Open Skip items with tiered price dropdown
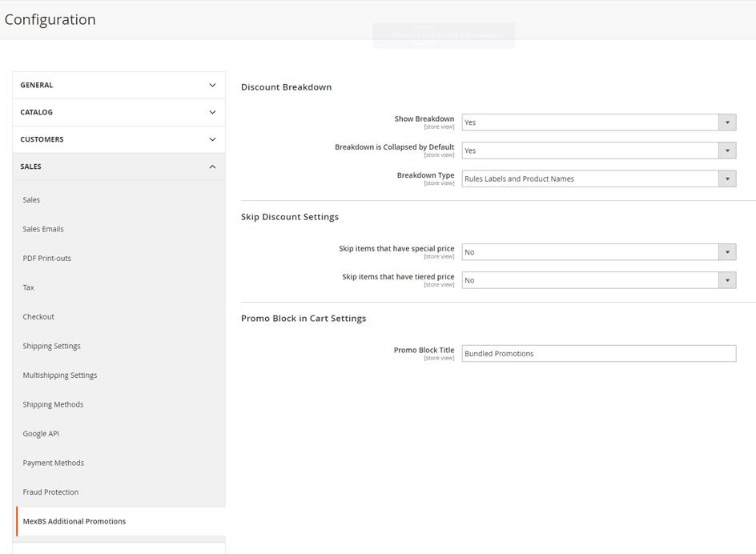 (599, 280)
